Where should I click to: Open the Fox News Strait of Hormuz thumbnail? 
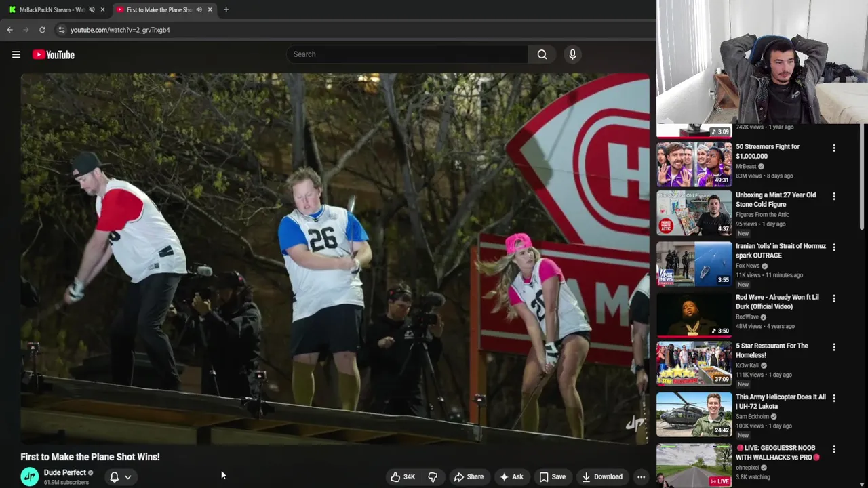coord(694,264)
